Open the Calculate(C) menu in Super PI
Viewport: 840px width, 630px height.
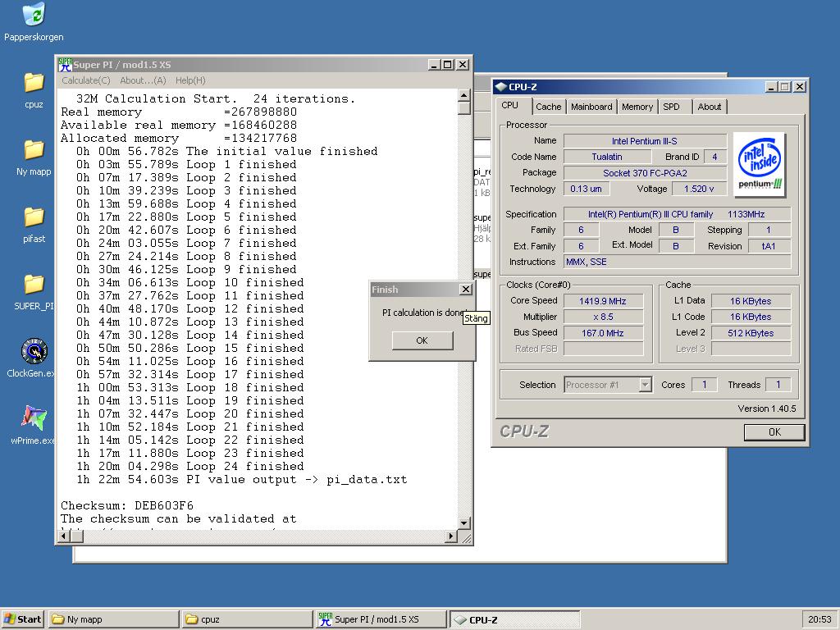click(x=85, y=80)
